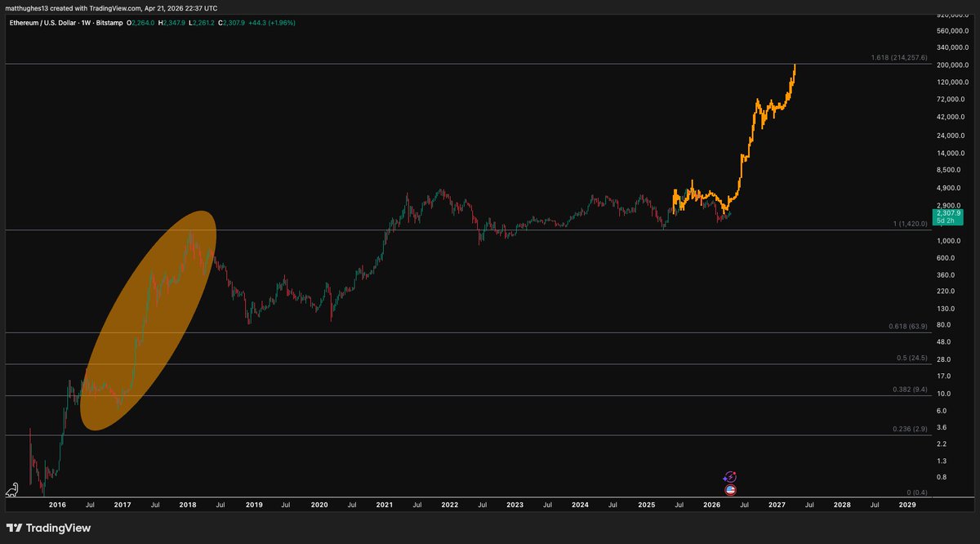Viewport: 980px width, 544px height.
Task: Click the 360.0 price axis label
Action: 946,274
